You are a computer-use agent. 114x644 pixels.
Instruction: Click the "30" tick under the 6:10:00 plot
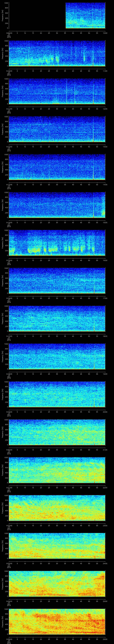57,71
